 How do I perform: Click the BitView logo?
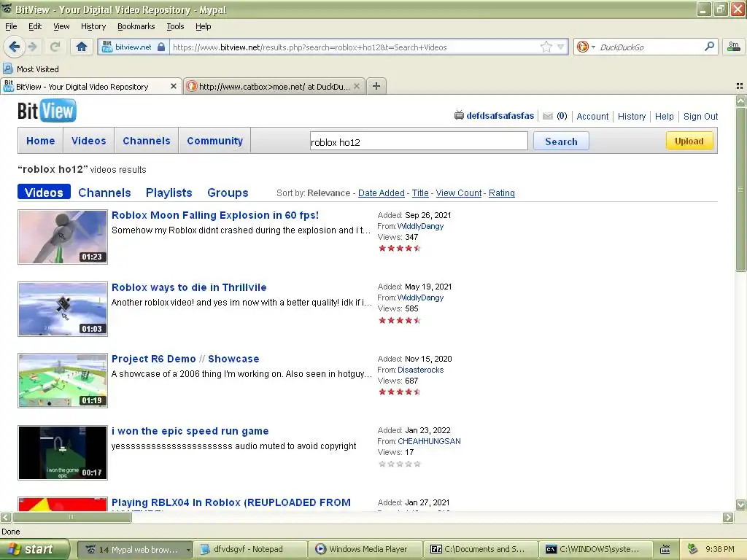pyautogui.click(x=47, y=111)
